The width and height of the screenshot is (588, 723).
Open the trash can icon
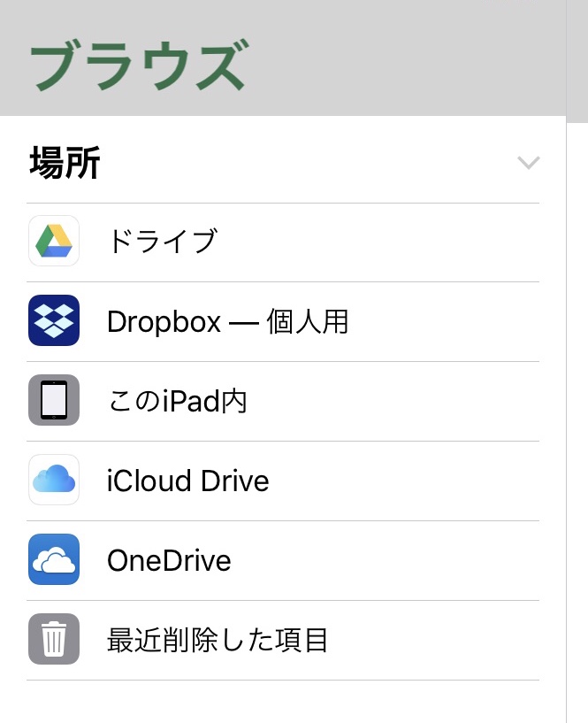pos(54,639)
